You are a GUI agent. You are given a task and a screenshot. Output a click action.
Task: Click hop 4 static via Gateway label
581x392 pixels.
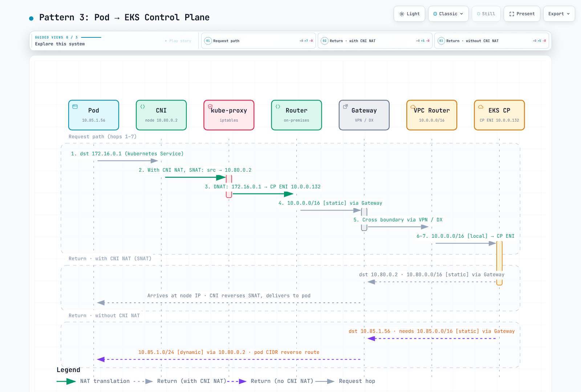click(330, 203)
